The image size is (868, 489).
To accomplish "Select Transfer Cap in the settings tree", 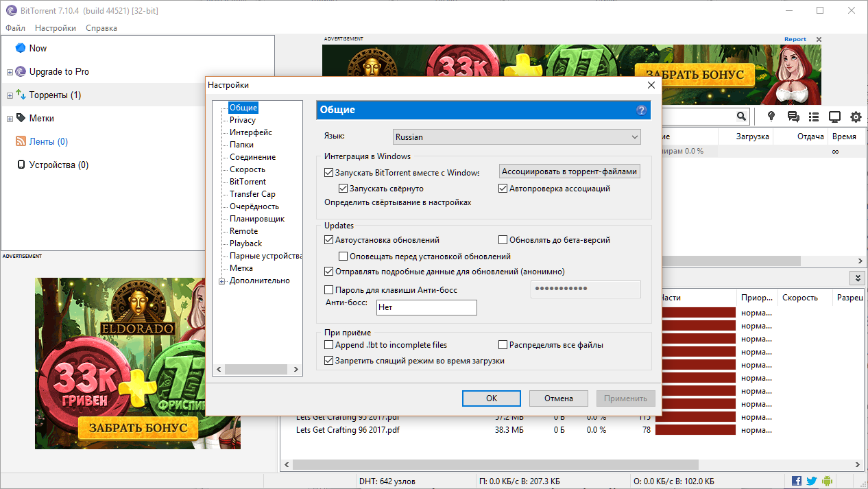I will 253,194.
